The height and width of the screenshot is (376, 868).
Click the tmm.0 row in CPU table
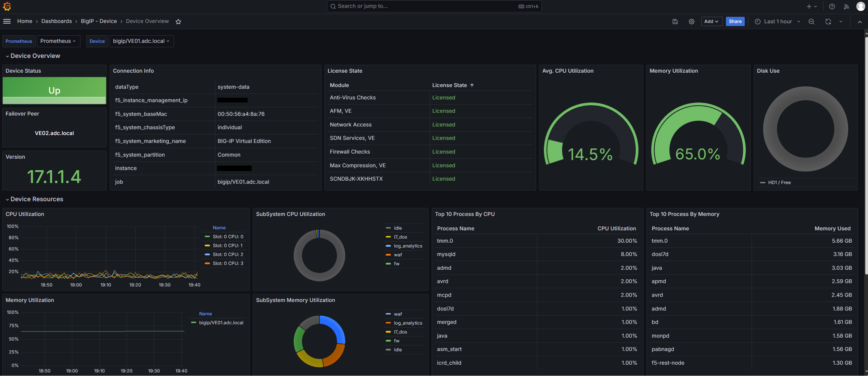coord(537,241)
